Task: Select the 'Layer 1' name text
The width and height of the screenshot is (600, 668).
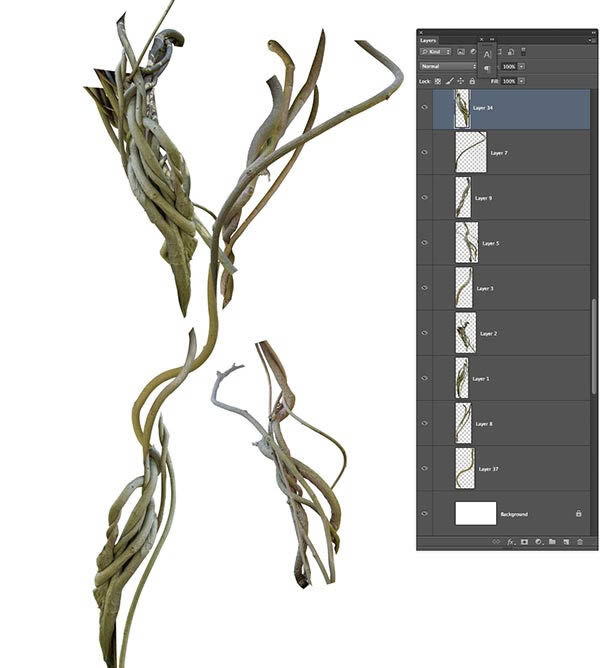Action: pyautogui.click(x=481, y=379)
